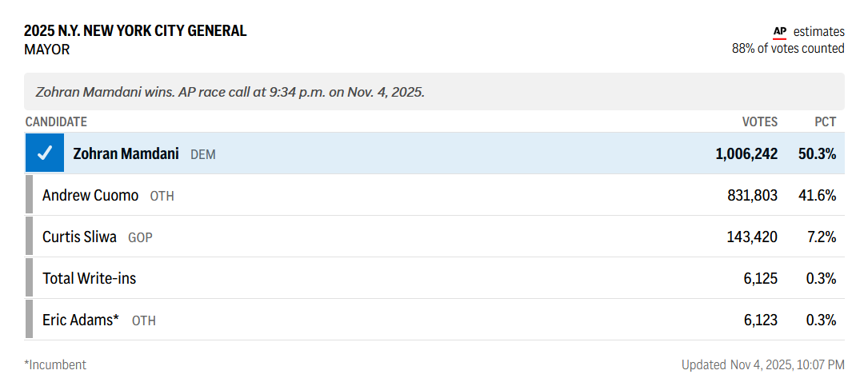Click Curtis Sliwa's gray color bar
The image size is (868, 390).
pos(30,237)
